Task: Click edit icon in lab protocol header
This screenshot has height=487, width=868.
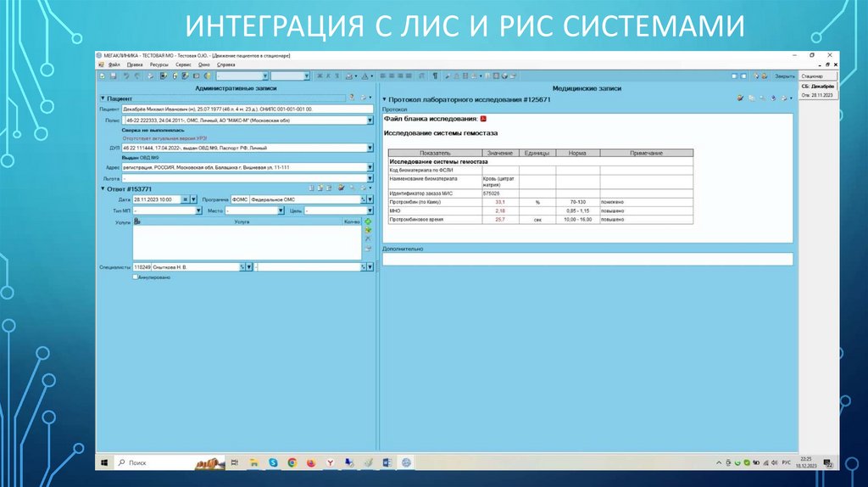Action: pyautogui.click(x=740, y=98)
